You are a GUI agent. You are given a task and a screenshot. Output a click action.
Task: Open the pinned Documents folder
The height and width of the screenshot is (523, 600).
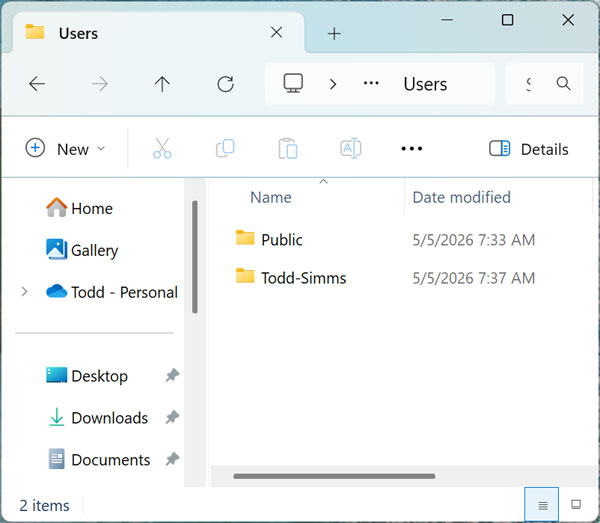tap(99, 459)
